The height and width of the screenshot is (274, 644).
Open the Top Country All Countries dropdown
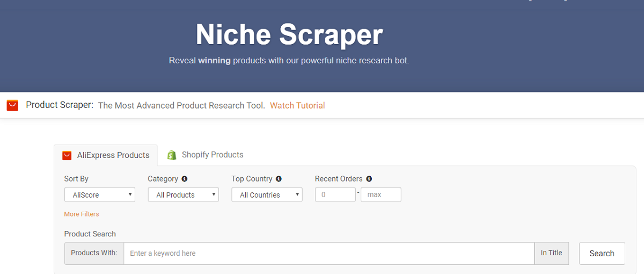(267, 194)
